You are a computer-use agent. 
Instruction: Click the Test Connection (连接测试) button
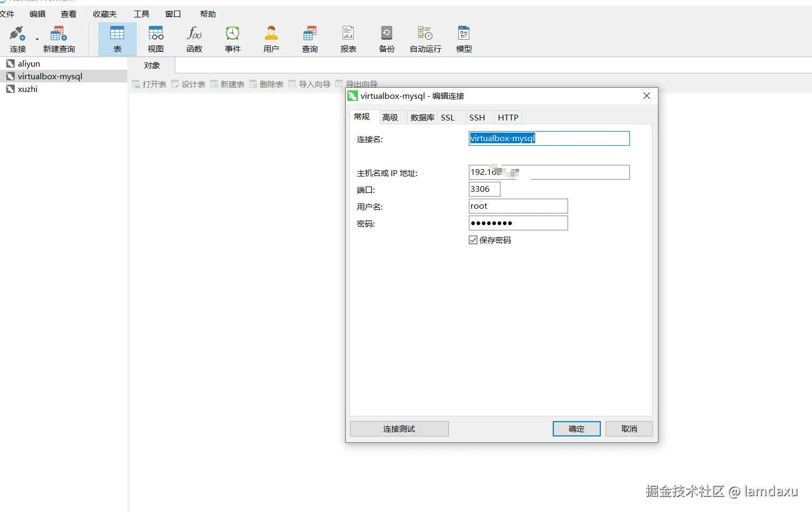[x=399, y=429]
